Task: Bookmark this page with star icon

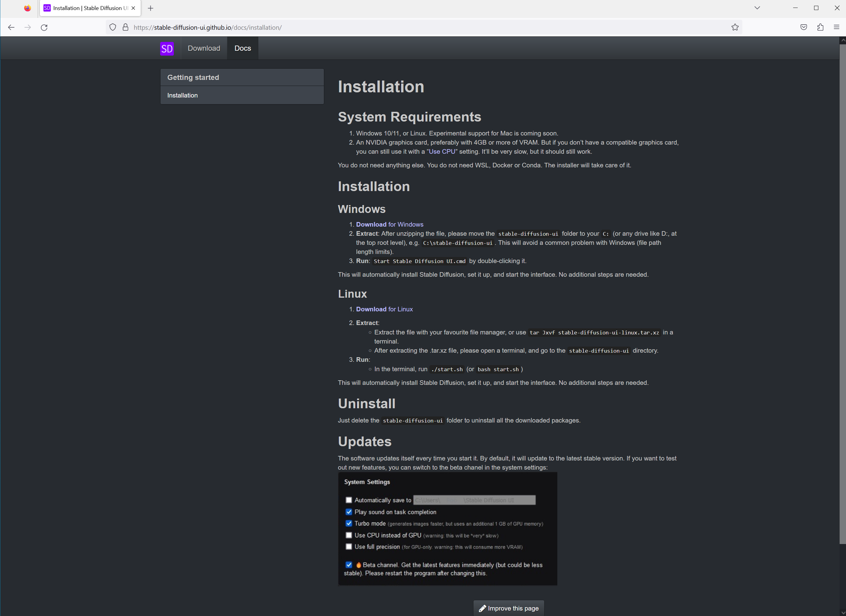Action: point(735,27)
